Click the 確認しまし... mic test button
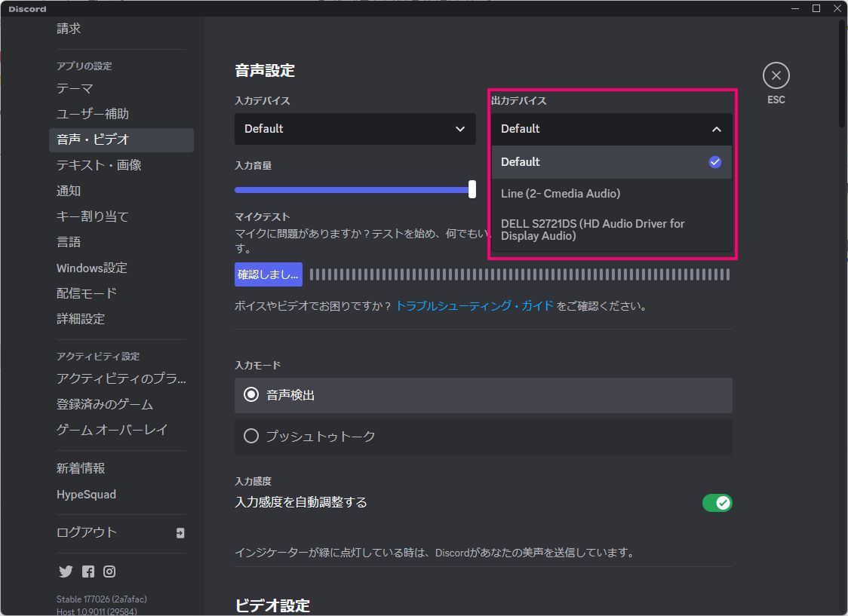 [x=269, y=274]
